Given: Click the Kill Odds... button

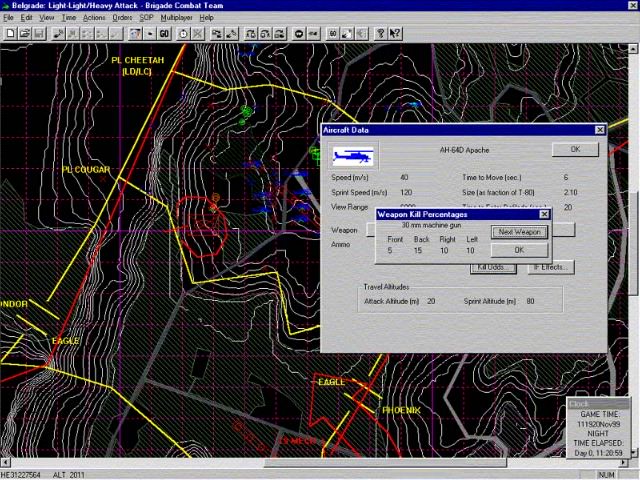Looking at the screenshot, I should tap(494, 267).
